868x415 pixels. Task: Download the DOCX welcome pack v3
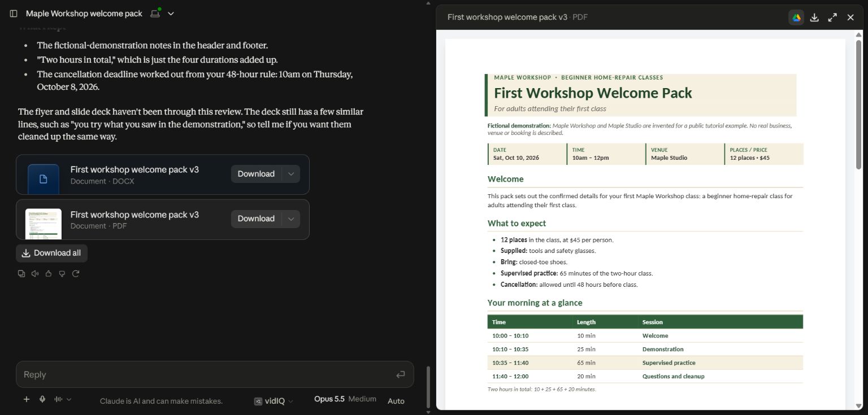[256, 174]
